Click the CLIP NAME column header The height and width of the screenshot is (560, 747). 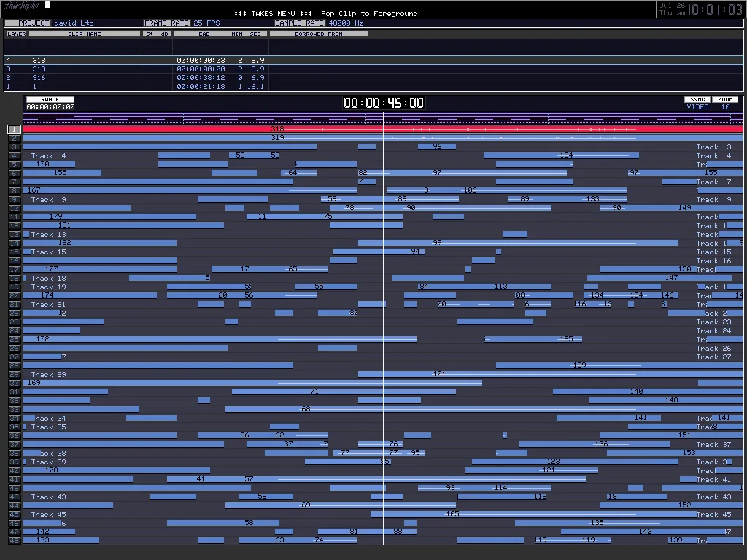tap(85, 34)
